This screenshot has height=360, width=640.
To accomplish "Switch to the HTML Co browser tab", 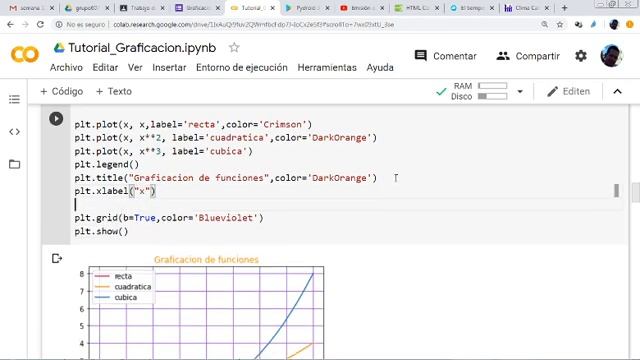I will tap(417, 8).
